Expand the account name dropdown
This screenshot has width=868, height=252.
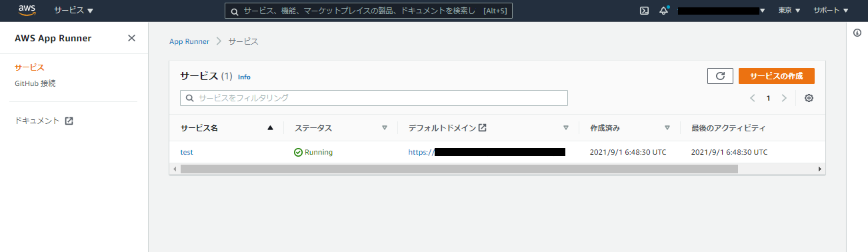(721, 11)
